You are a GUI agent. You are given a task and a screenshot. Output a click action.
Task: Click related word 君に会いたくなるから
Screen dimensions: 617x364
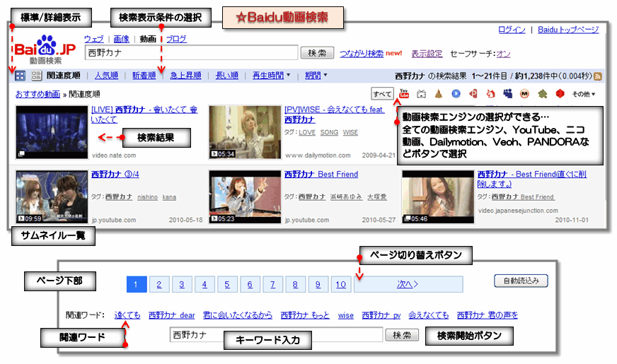pos(237,315)
